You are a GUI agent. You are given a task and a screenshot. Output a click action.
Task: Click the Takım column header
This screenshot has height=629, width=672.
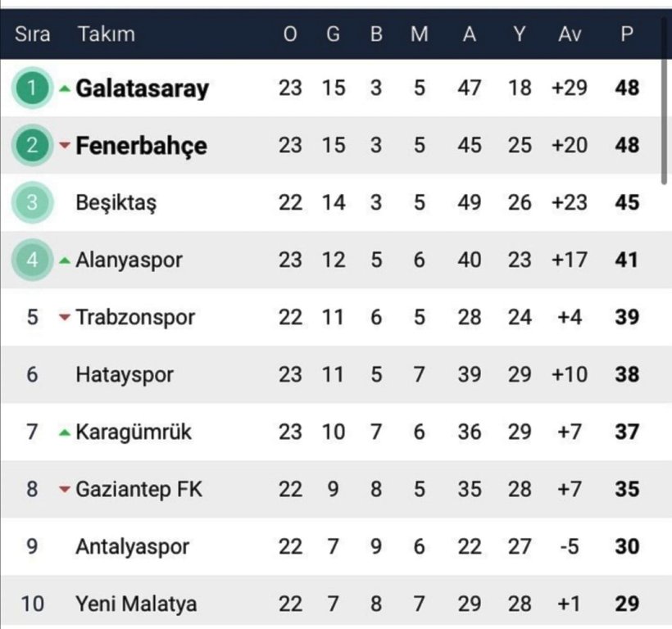pyautogui.click(x=107, y=34)
